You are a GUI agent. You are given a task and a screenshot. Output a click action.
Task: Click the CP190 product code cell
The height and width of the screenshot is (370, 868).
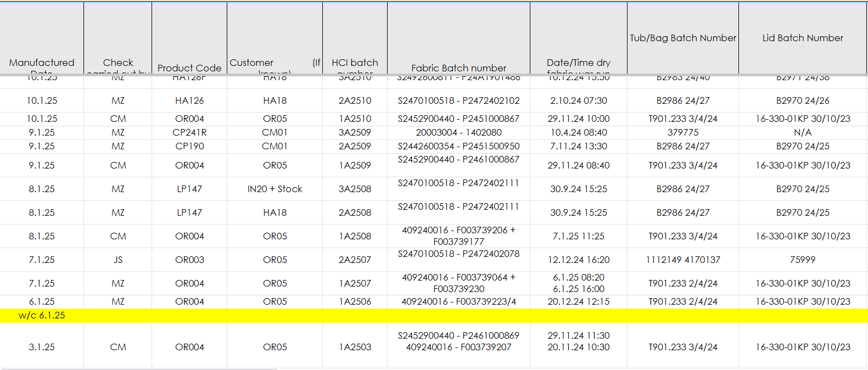tap(189, 146)
